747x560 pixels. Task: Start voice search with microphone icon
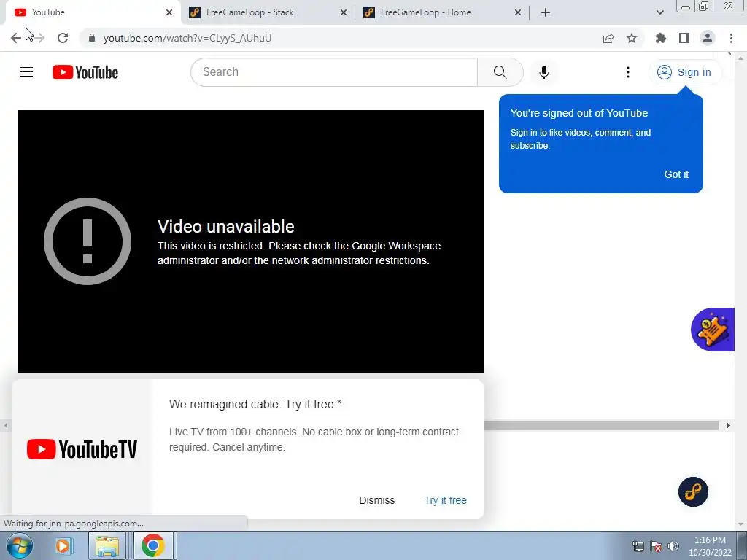[x=543, y=72]
